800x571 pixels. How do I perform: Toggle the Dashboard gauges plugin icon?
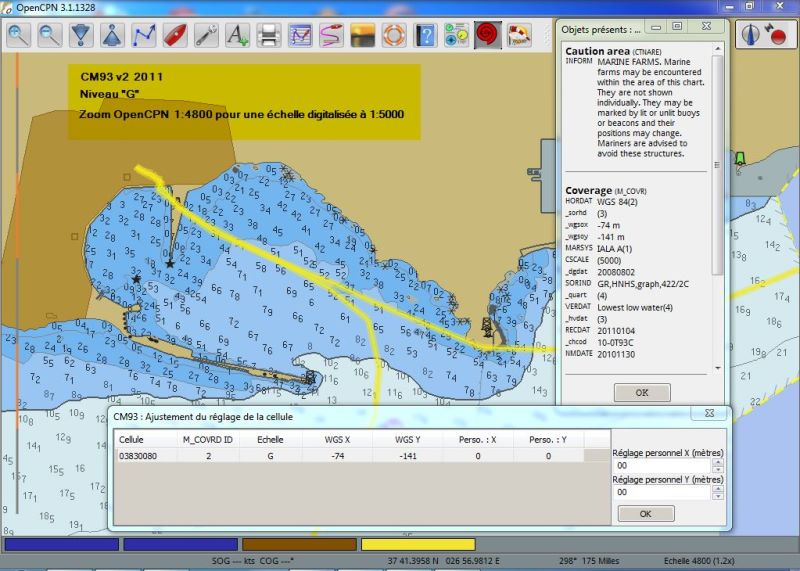tap(457, 35)
